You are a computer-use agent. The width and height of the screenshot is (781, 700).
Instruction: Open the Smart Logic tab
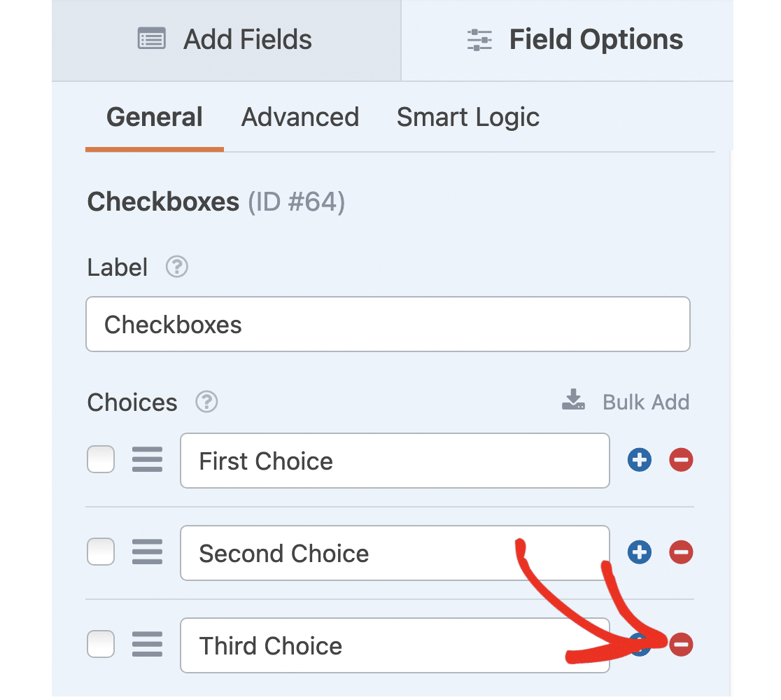tap(467, 117)
